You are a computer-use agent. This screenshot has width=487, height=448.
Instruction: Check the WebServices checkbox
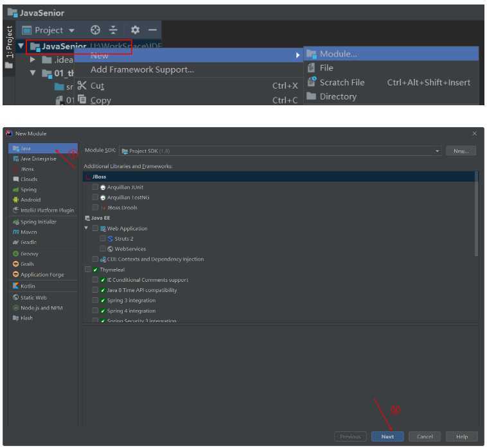tap(103, 249)
